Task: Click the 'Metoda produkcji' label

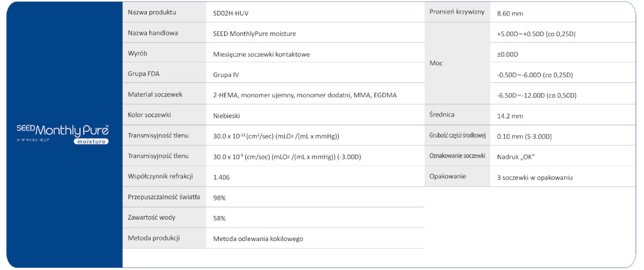Action: pyautogui.click(x=154, y=238)
